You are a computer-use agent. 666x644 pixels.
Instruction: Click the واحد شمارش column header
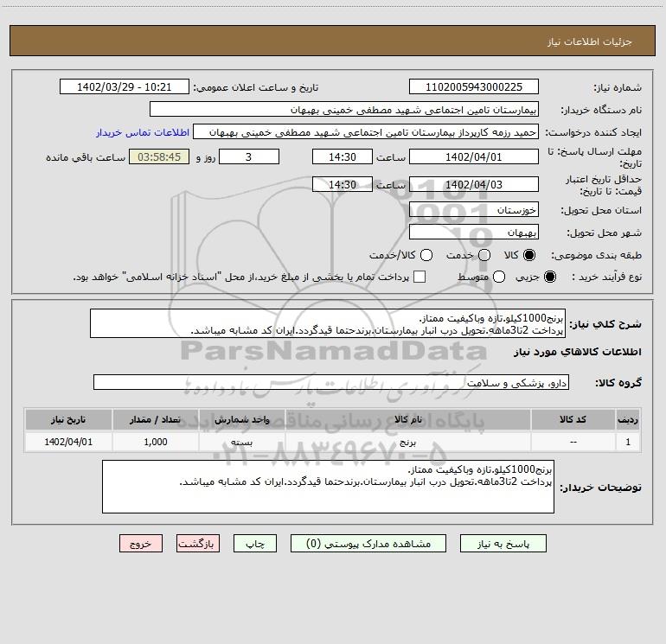tap(241, 419)
